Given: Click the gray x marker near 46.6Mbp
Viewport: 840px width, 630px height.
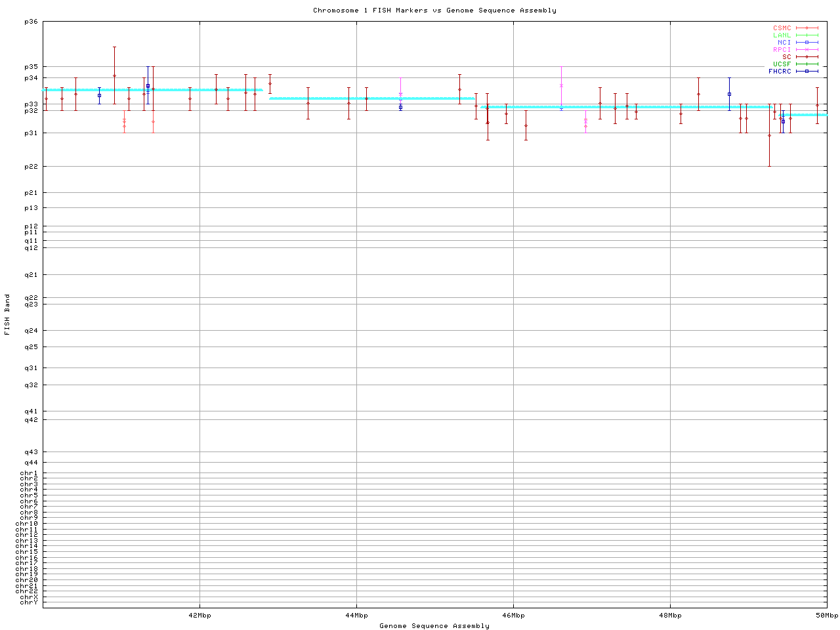Looking at the screenshot, I should tap(561, 85).
